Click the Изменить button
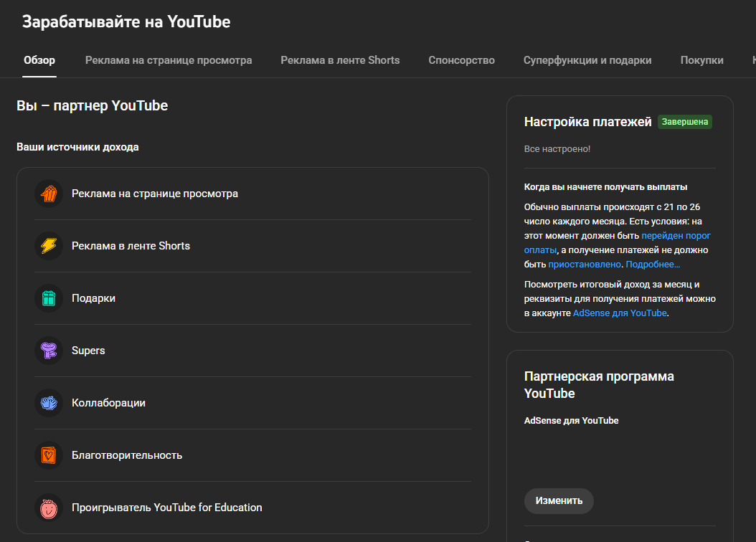 (559, 500)
